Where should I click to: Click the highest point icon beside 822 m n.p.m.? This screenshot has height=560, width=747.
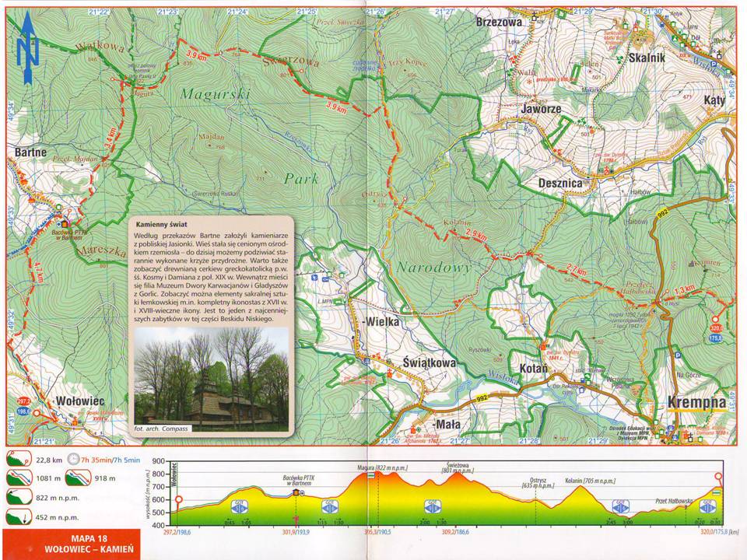click(x=16, y=496)
